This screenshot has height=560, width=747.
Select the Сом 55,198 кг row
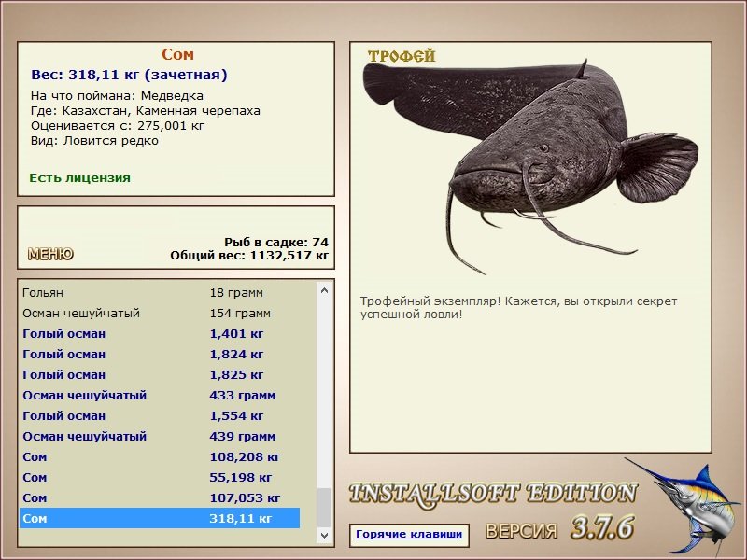(160, 477)
